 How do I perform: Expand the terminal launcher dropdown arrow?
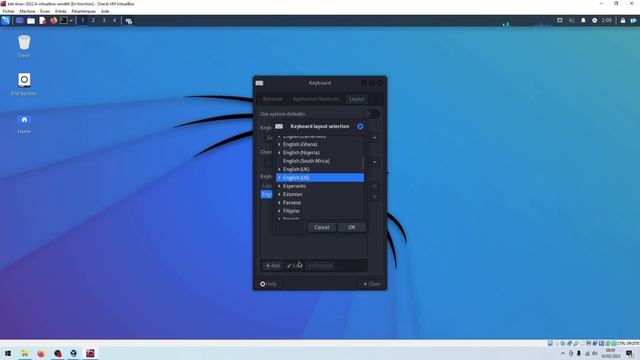[71, 20]
